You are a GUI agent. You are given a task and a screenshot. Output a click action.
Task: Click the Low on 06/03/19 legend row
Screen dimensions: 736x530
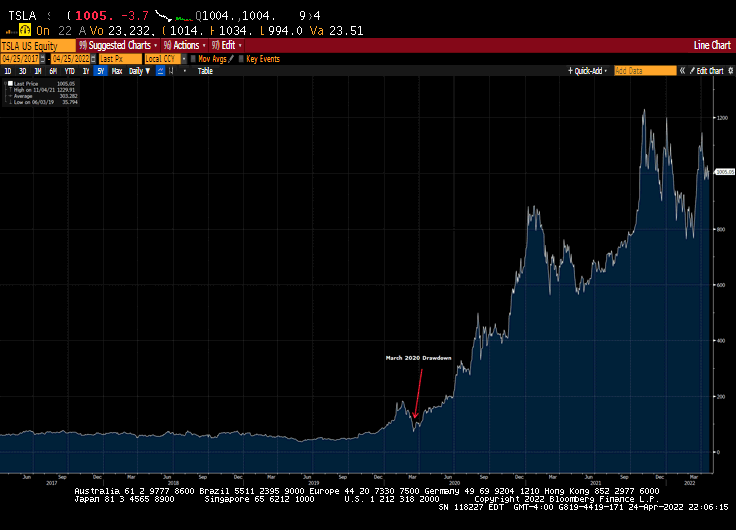(x=44, y=102)
